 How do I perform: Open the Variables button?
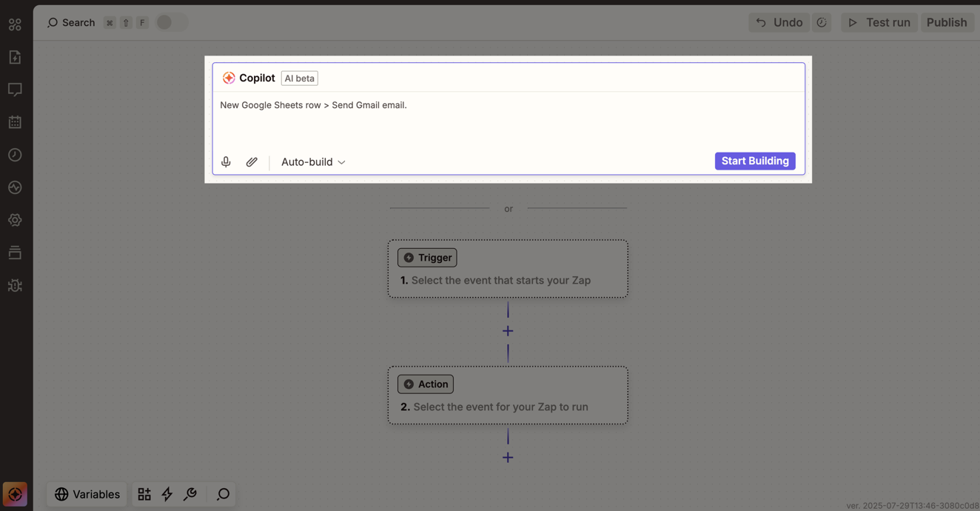(x=87, y=494)
